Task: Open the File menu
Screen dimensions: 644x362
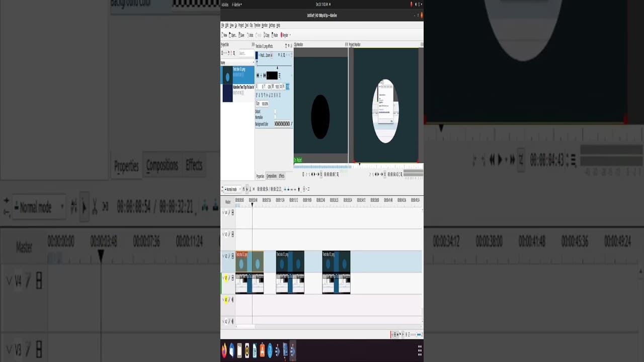Action: (222, 25)
